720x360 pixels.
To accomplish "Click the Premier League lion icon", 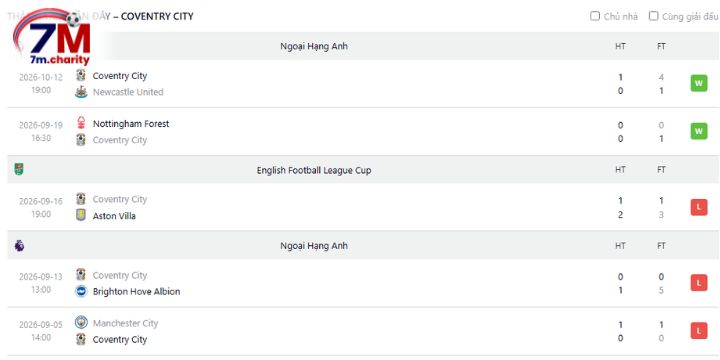I will click(19, 246).
